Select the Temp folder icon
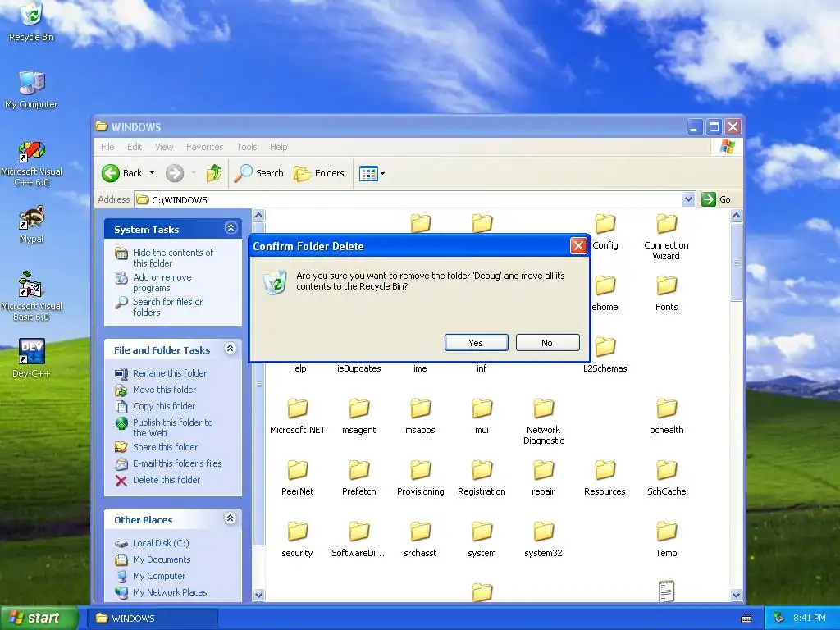840x630 pixels. pos(666,532)
